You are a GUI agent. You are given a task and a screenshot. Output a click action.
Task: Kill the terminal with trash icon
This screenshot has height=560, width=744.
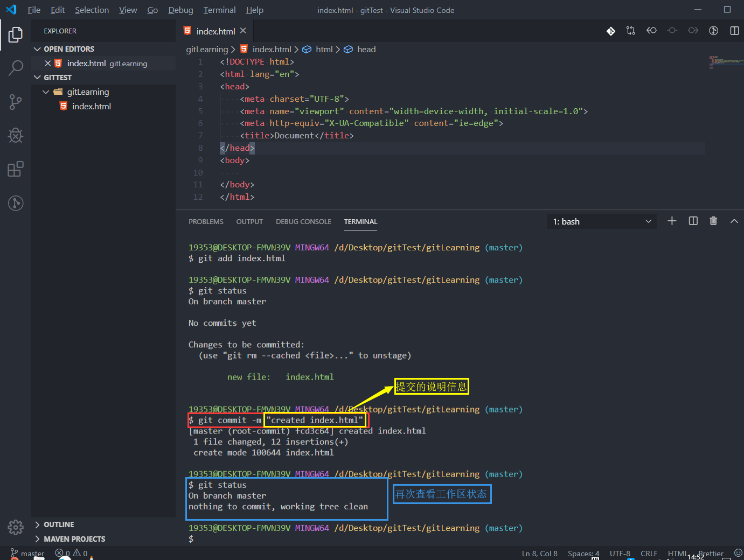tap(713, 221)
